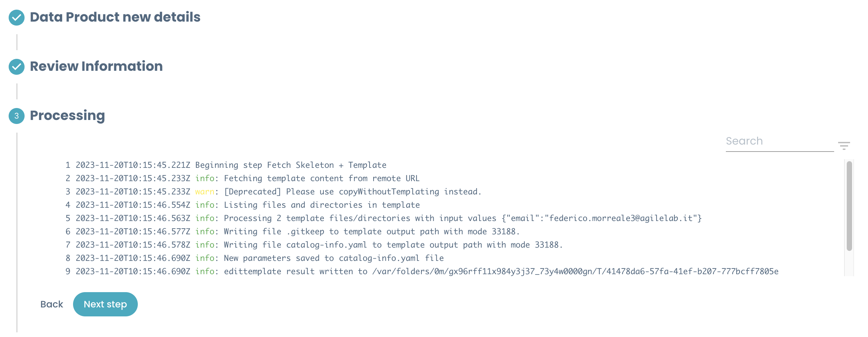Click the Fetching template content log line

pyautogui.click(x=247, y=178)
